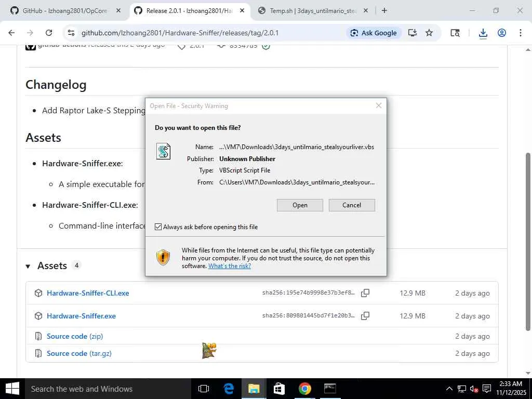Bookmark this page with the star icon
This screenshot has width=532, height=399.
(429, 33)
